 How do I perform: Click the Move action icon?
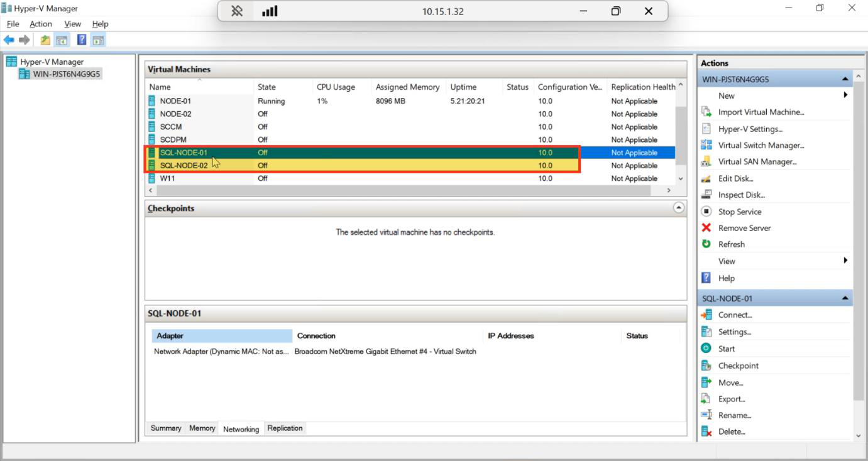pos(706,382)
